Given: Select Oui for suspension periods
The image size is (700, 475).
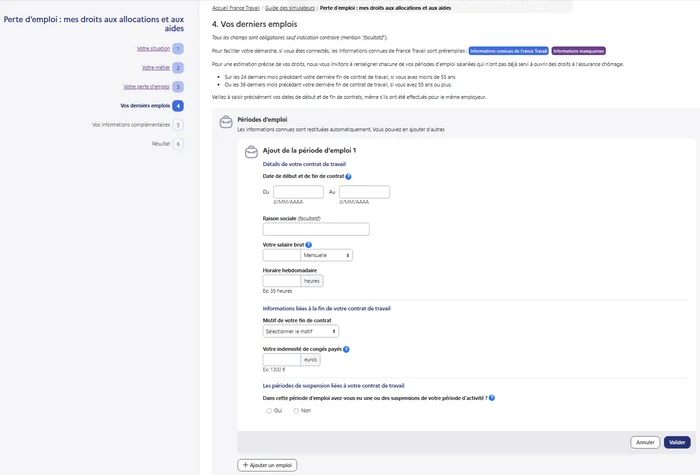Looking at the screenshot, I should click(x=269, y=411).
